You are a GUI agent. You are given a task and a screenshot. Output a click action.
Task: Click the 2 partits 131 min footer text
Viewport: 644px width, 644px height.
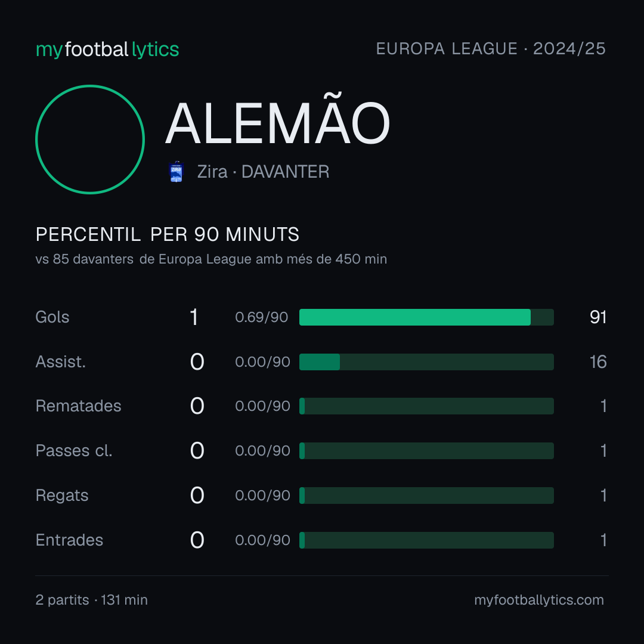coord(92,600)
